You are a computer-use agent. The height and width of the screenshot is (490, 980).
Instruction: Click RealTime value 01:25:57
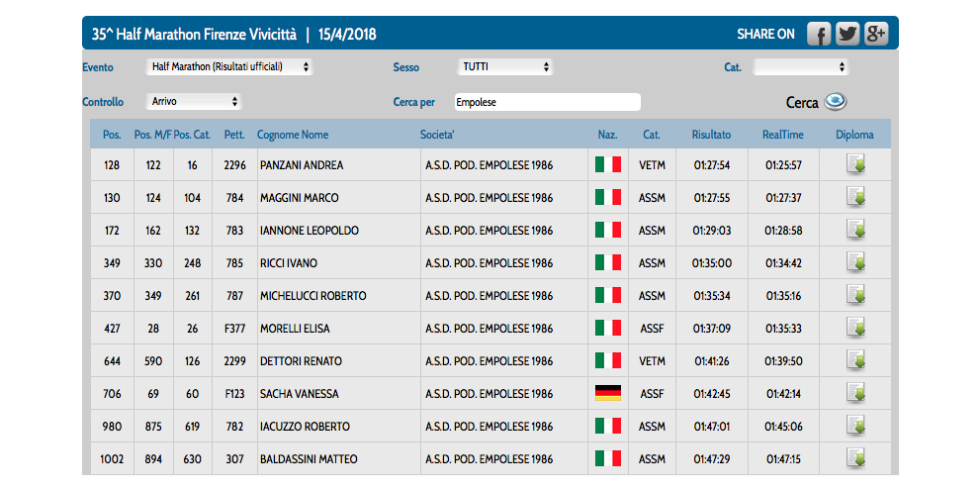click(x=784, y=165)
